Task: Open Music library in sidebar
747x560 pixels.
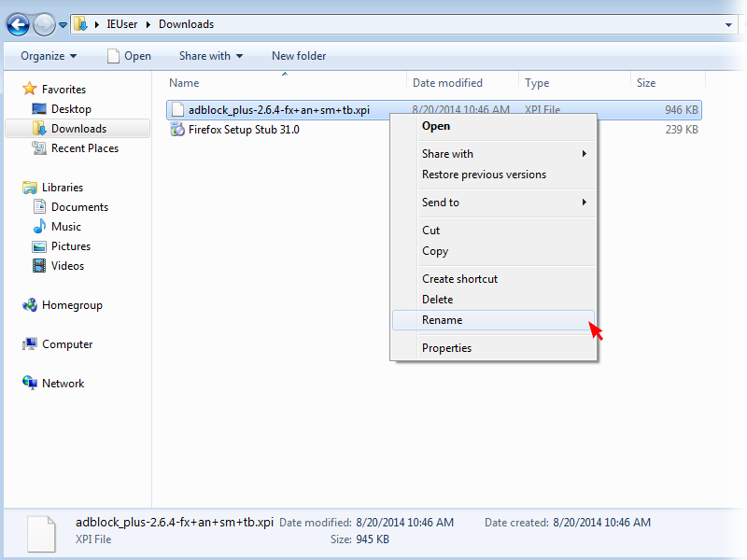Action: point(66,227)
